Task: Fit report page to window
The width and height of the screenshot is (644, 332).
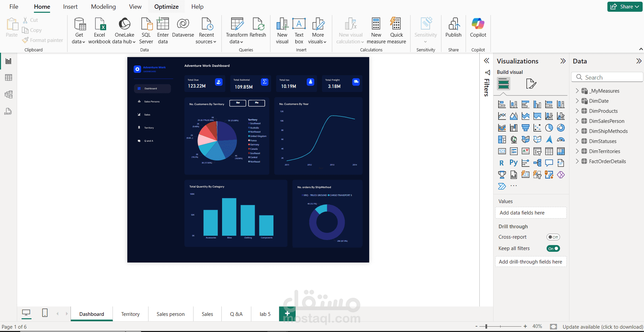Action: 553,327
